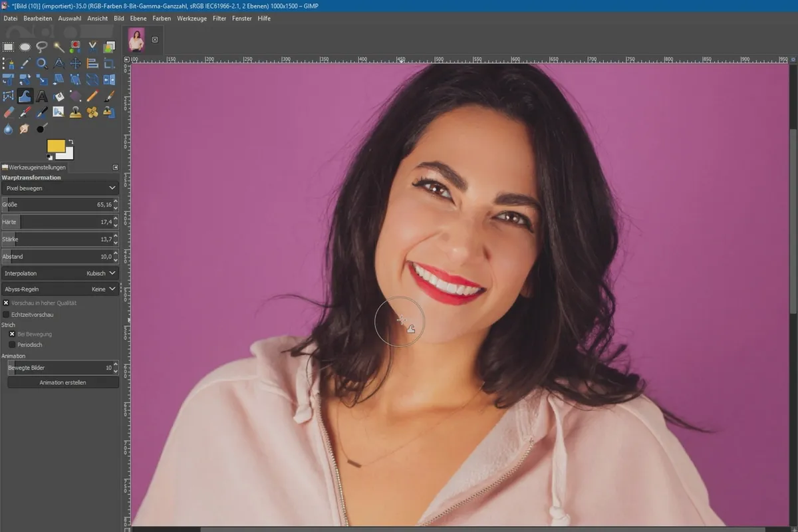This screenshot has height=532, width=798.
Task: Select the Color Picker eyedropper tool
Action: (x=25, y=63)
